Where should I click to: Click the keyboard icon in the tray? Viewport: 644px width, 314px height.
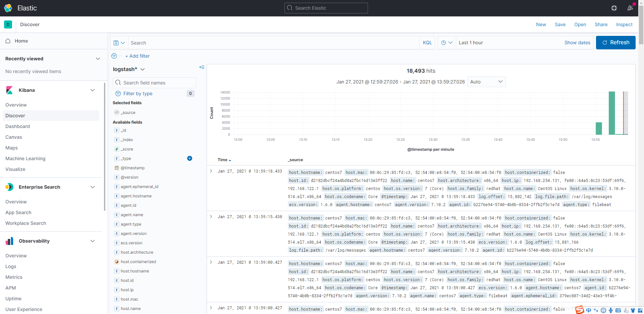pyautogui.click(x=618, y=310)
